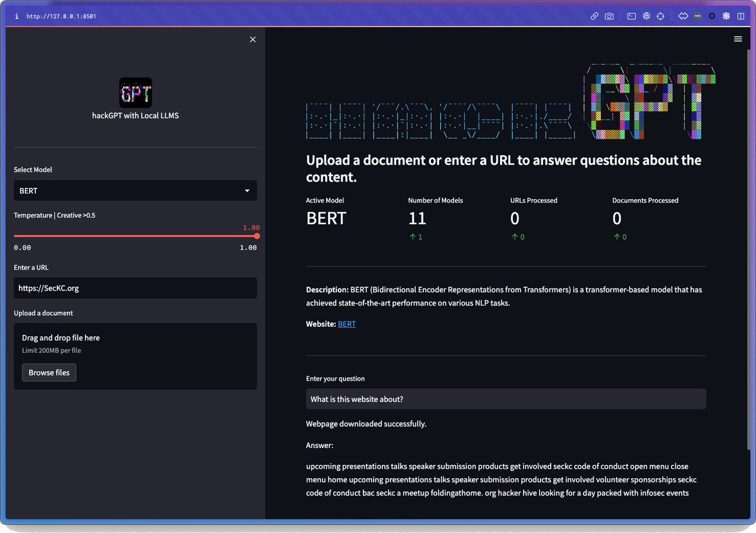Image resolution: width=756 pixels, height=533 pixels.
Task: Click the 'Upload a document or enter a URL' heading
Action: [504, 168]
